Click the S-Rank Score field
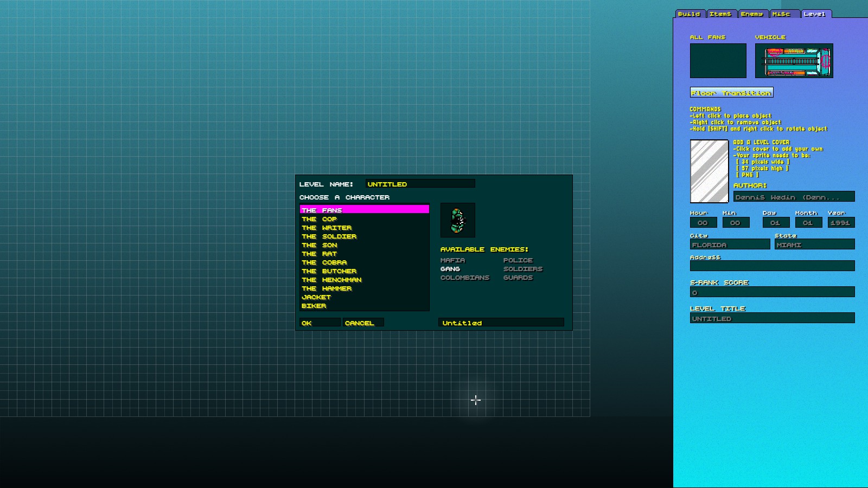The width and height of the screenshot is (868, 488). 772,292
